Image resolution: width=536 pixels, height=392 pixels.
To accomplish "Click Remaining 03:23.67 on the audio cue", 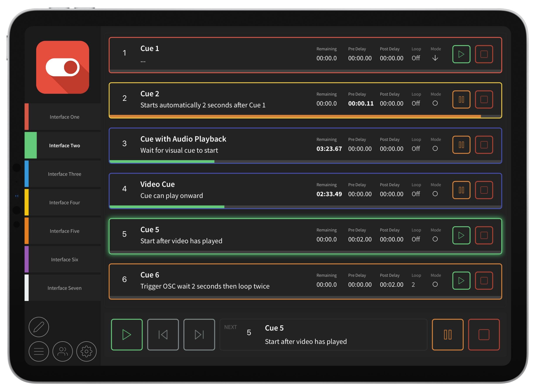I will (x=329, y=149).
